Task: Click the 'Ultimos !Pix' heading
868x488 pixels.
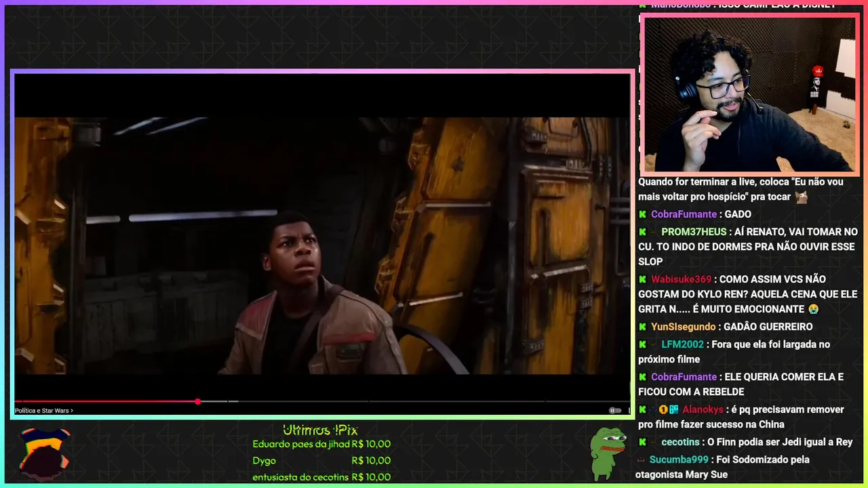Action: pyautogui.click(x=320, y=430)
